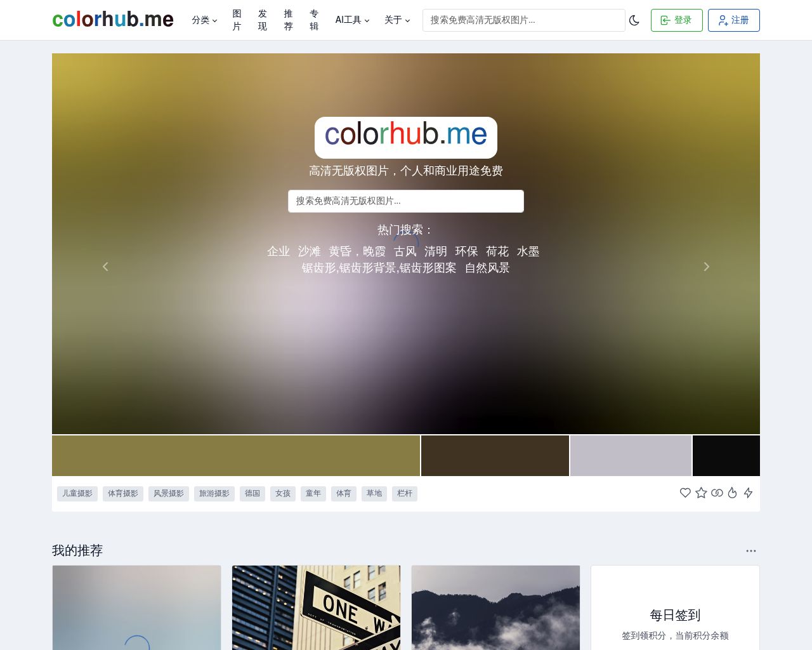Open the misty mountain thumbnail
812x650 pixels.
(x=495, y=607)
